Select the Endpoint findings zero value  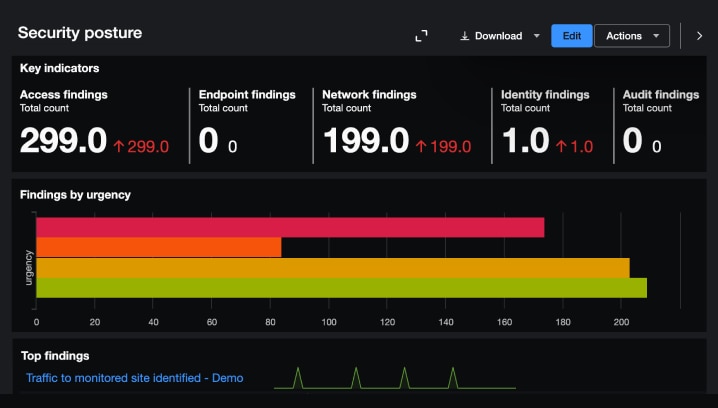pyautogui.click(x=208, y=142)
